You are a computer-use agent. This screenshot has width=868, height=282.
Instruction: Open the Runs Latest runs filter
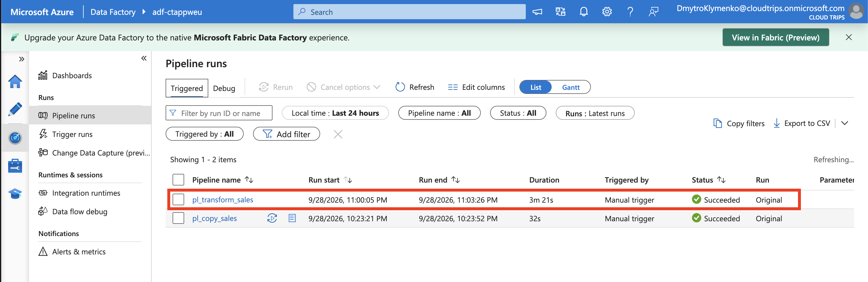[x=595, y=113]
